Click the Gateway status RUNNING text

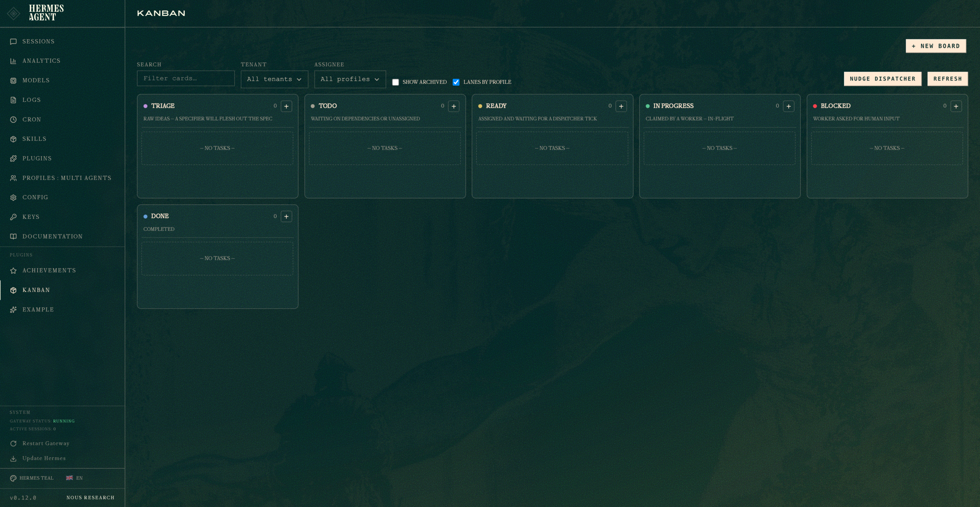click(x=64, y=421)
